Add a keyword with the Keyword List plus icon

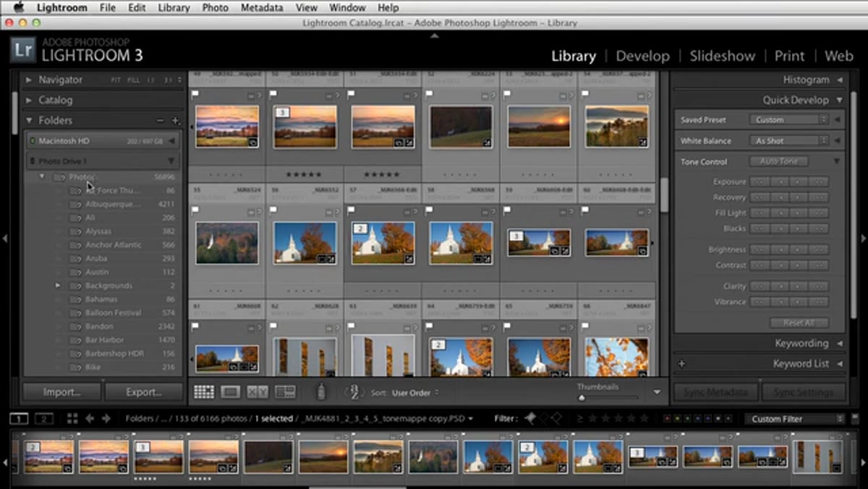(681, 364)
